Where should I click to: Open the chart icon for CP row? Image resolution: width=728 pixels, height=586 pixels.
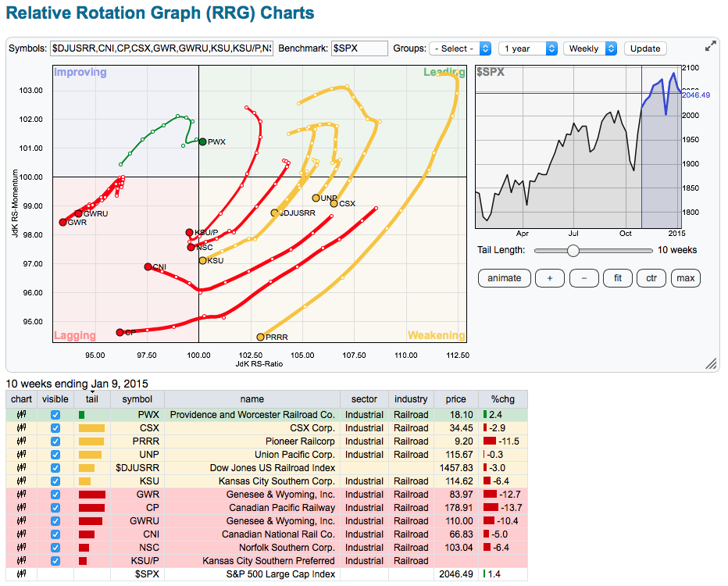(21, 508)
